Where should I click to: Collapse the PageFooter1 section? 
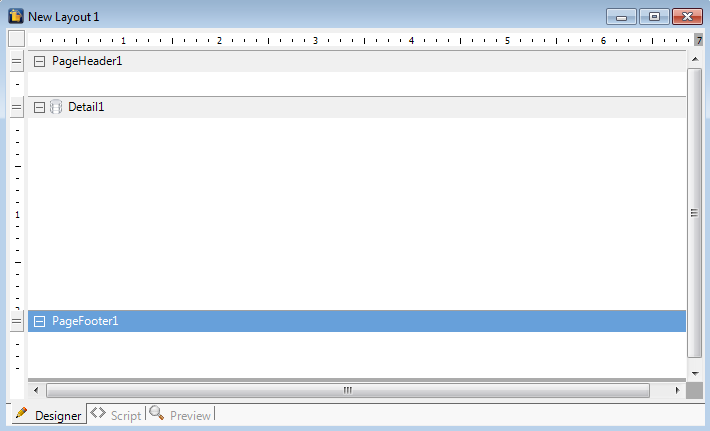tap(39, 321)
